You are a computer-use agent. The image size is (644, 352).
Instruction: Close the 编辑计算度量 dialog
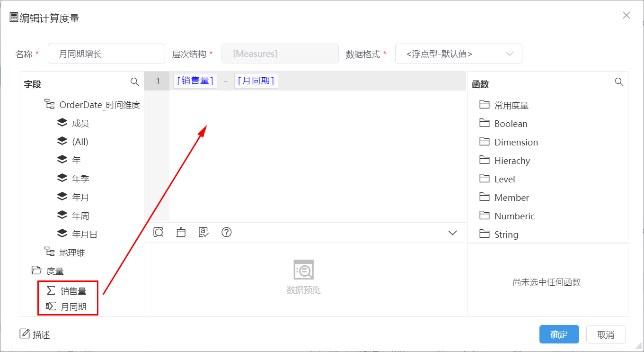[626, 15]
